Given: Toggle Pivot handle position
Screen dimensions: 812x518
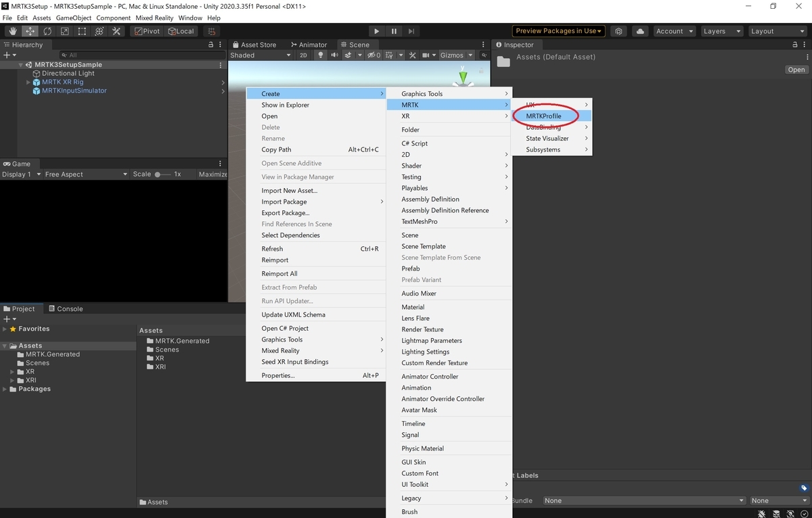Looking at the screenshot, I should 146,31.
